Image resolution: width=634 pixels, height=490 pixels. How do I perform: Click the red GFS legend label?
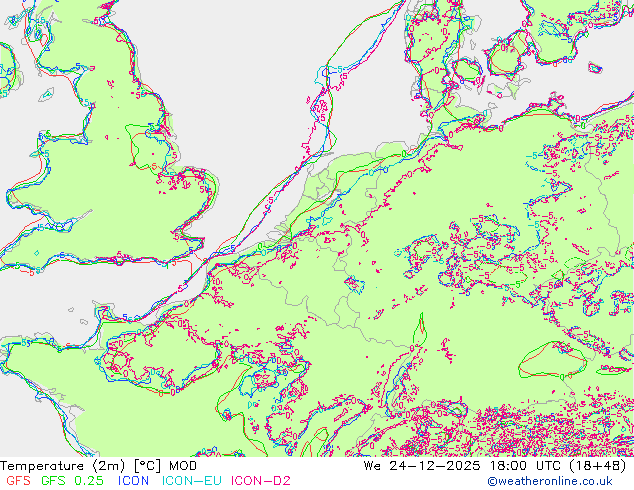[x=19, y=481]
